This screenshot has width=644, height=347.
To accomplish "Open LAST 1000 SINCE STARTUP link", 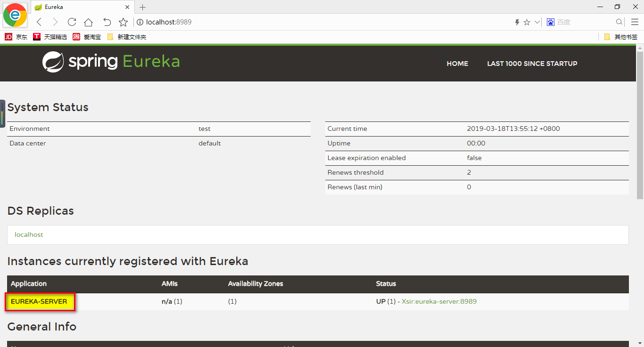I will tap(532, 64).
